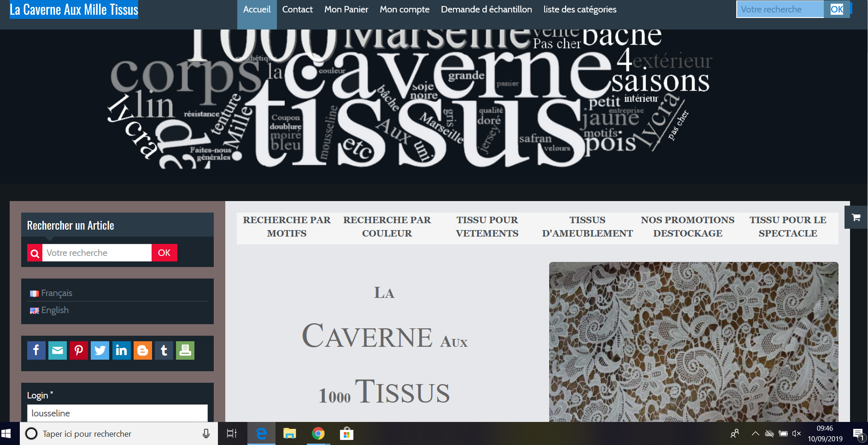This screenshot has height=445, width=868.
Task: Share the page on Blogger
Action: coord(143,350)
